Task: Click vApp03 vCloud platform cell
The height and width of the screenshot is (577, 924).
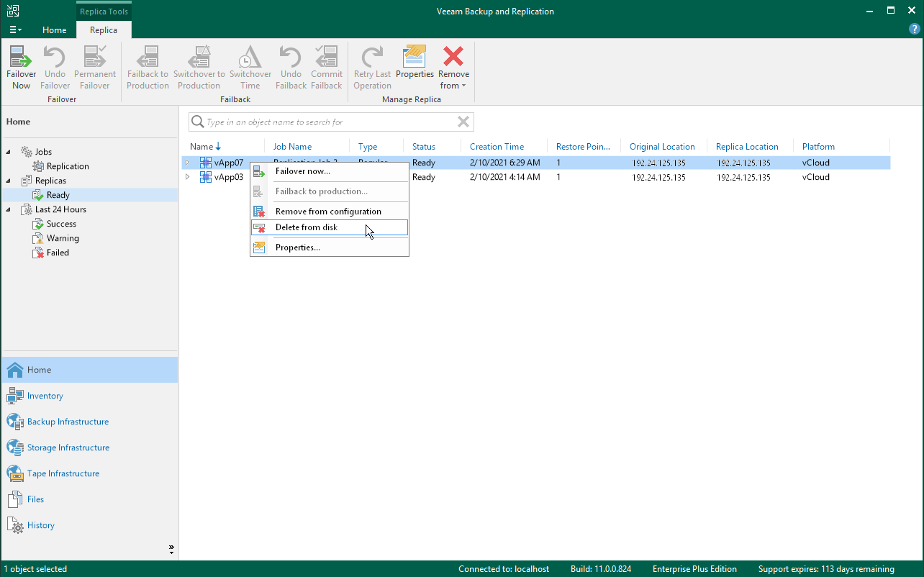Action: click(x=816, y=177)
